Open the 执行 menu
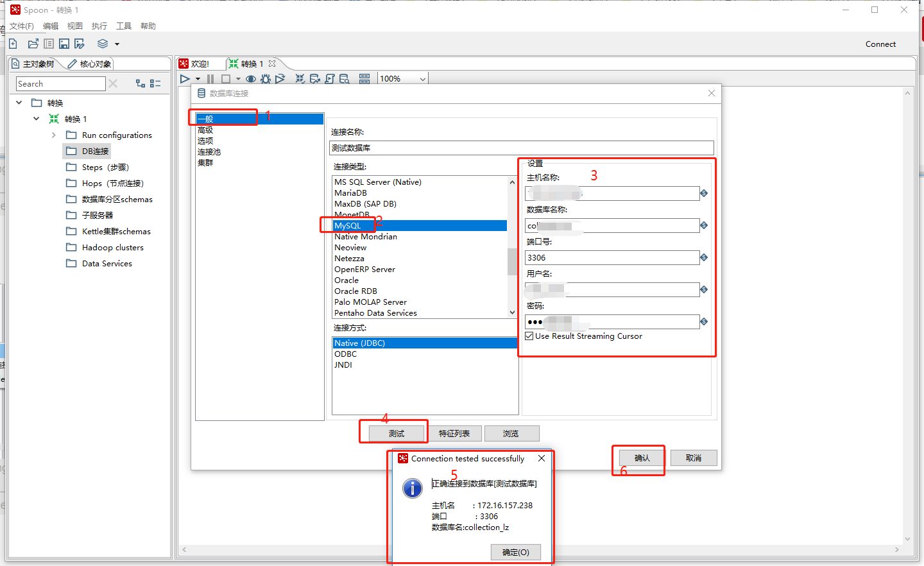 pyautogui.click(x=99, y=26)
